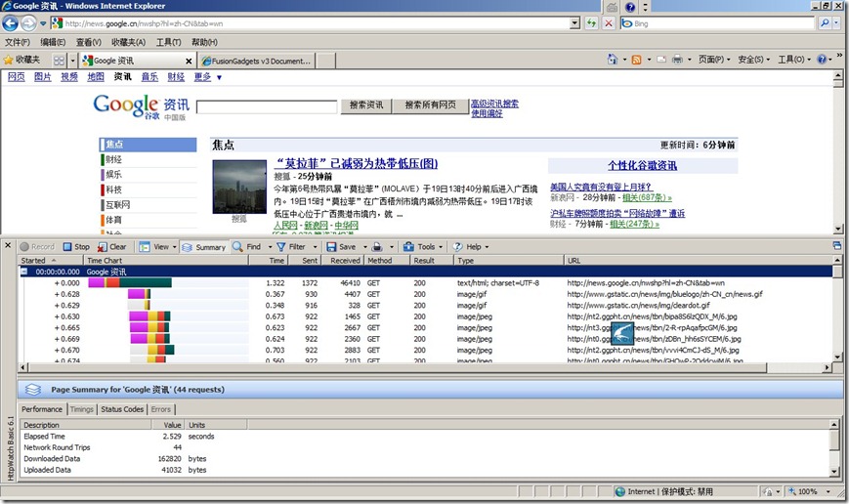Click the 搜索所有网页 button
Image resolution: width=849 pixels, height=504 pixels.
coord(431,105)
